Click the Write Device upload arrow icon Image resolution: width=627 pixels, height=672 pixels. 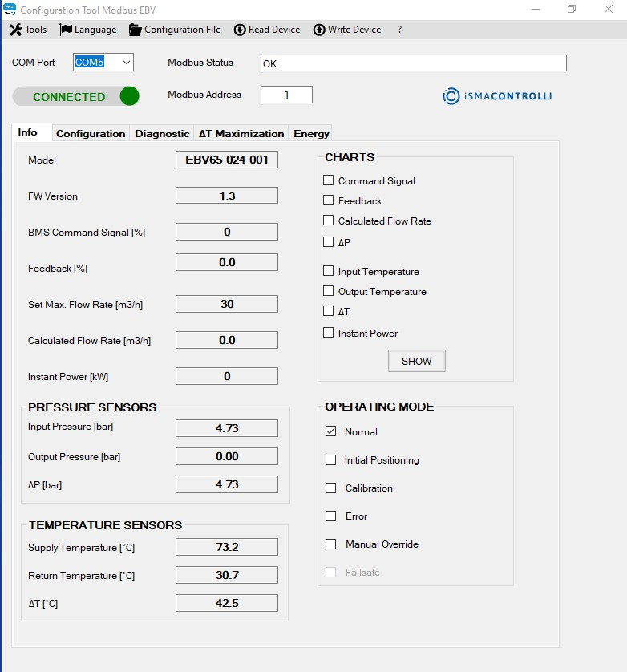coord(319,30)
